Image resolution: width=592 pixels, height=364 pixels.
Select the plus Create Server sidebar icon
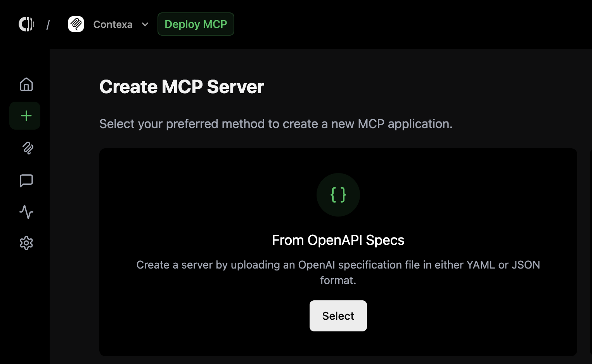click(25, 116)
